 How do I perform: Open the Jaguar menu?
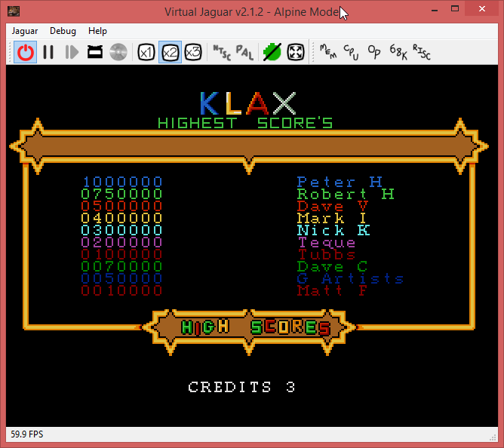(x=26, y=31)
